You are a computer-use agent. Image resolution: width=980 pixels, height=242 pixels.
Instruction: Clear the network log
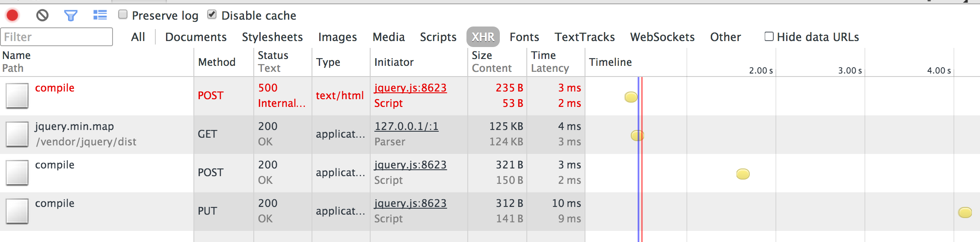pos(42,15)
